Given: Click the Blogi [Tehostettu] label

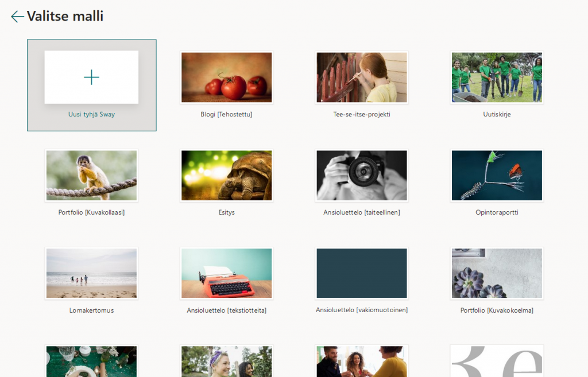Looking at the screenshot, I should tap(226, 114).
